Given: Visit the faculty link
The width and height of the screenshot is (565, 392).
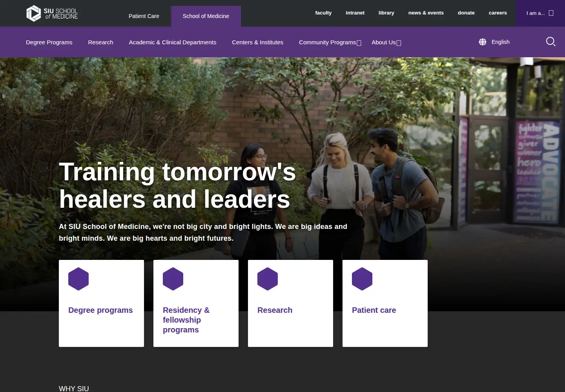Looking at the screenshot, I should [323, 13].
